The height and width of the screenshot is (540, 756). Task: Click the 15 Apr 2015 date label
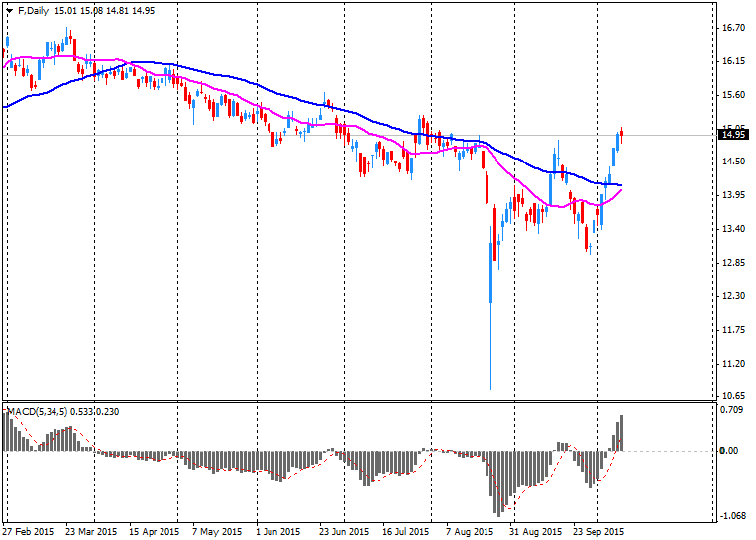click(x=154, y=532)
